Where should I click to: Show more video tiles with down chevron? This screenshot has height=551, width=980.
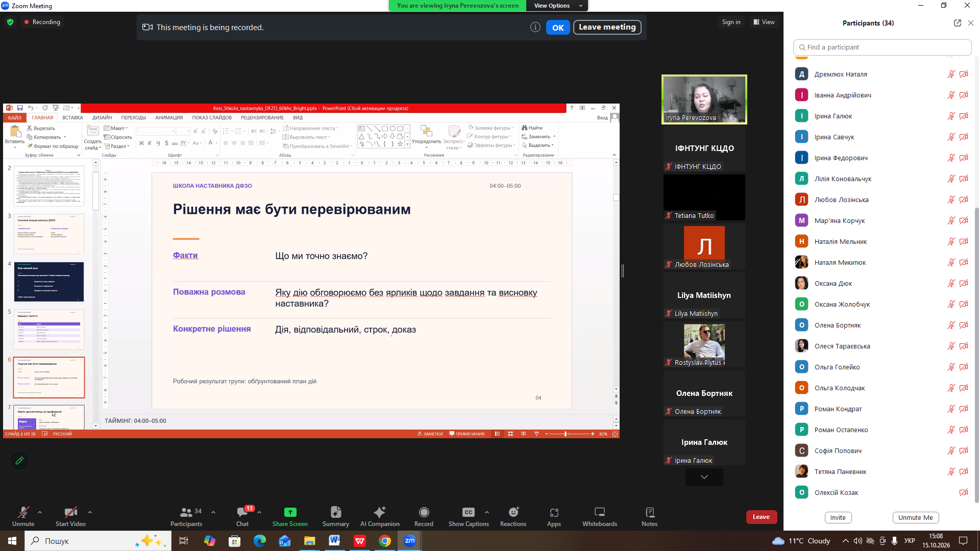pos(704,477)
